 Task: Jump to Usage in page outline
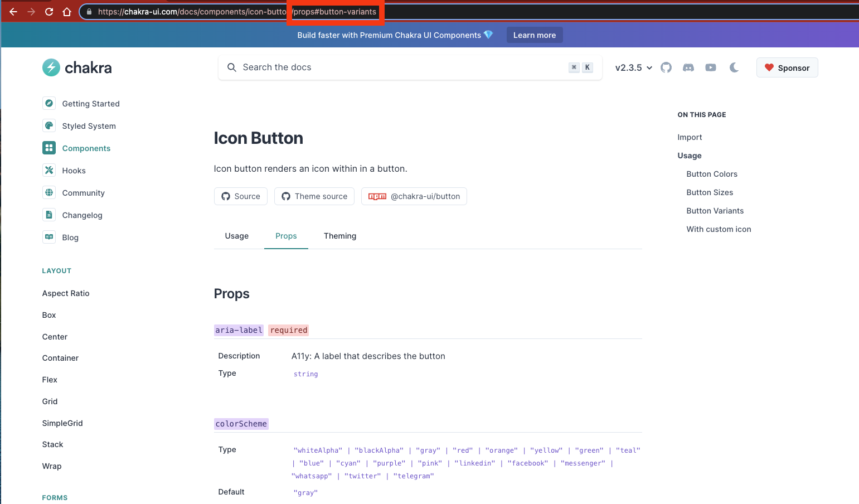[690, 156]
